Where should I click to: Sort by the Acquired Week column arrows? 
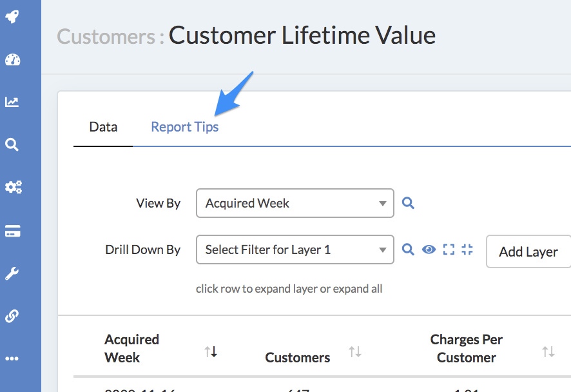tap(211, 351)
